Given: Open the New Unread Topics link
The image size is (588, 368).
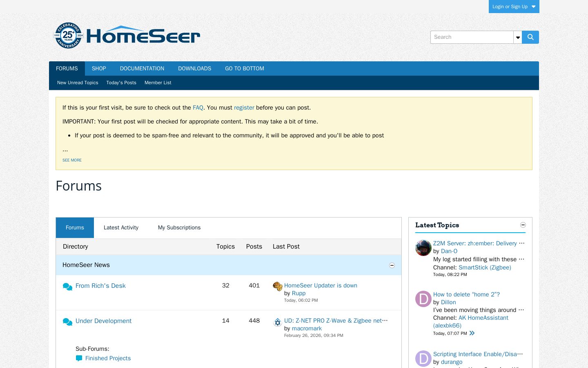Looking at the screenshot, I should [78, 83].
